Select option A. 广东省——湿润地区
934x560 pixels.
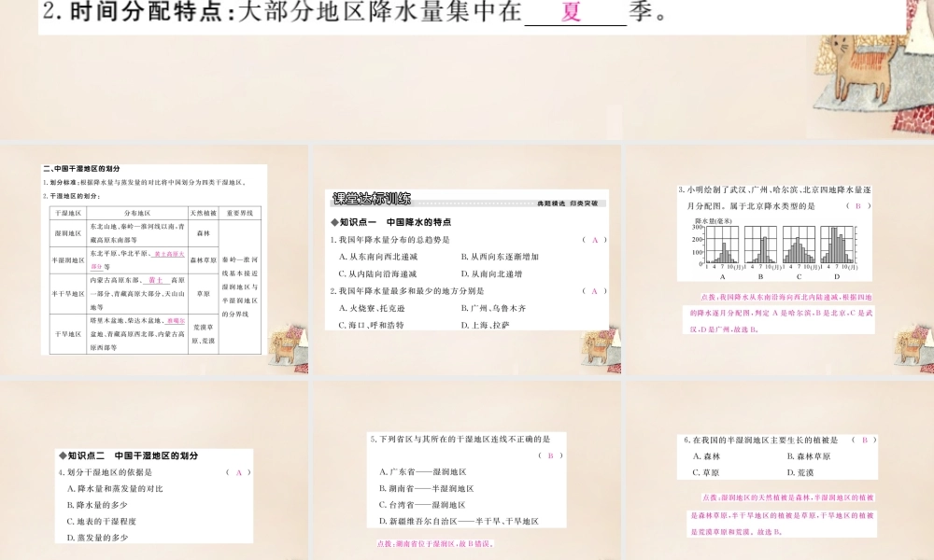click(423, 471)
